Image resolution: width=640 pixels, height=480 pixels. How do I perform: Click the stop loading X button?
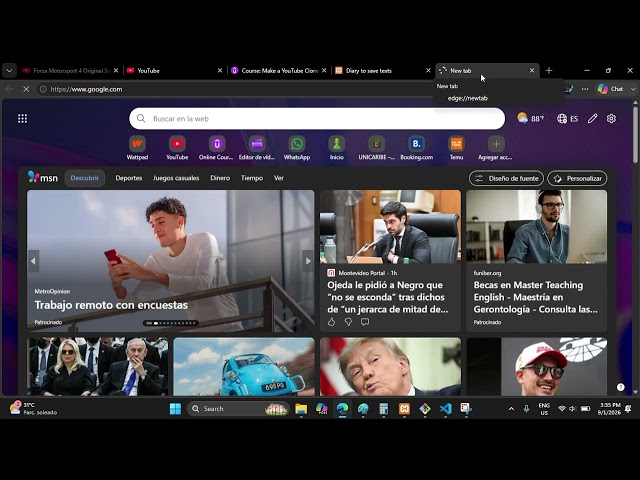(x=26, y=89)
